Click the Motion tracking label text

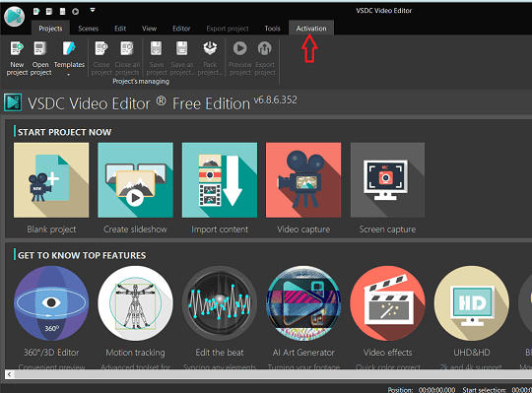coord(135,353)
